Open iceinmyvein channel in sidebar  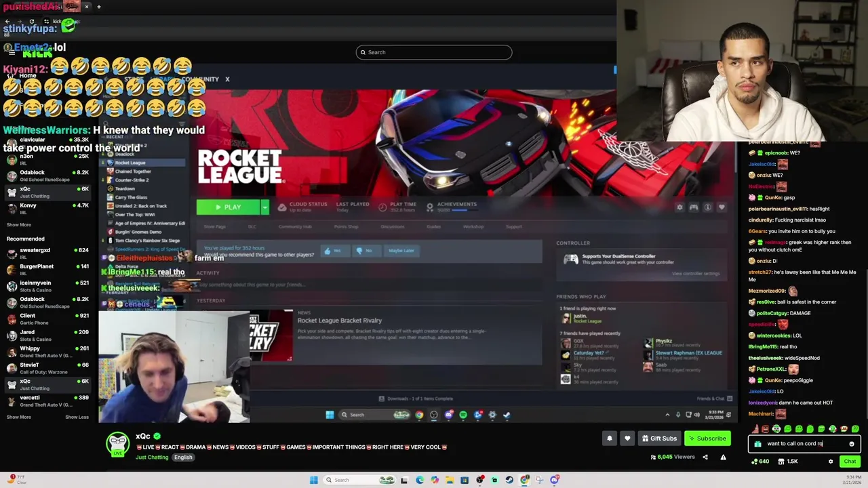[47, 287]
